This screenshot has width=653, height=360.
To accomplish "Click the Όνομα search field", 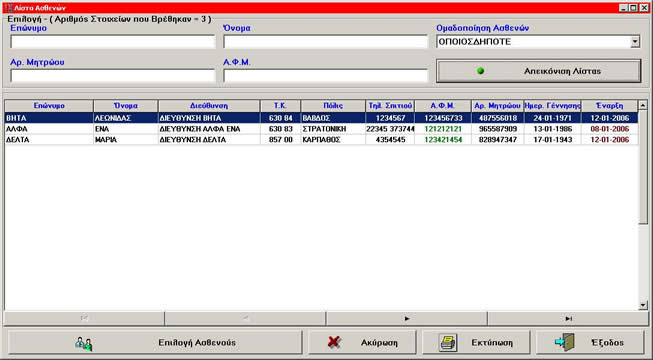I will (x=325, y=42).
